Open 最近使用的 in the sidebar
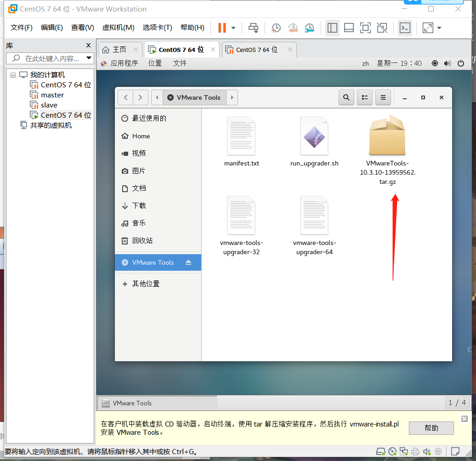Viewport: 476px width, 461px height. point(158,119)
